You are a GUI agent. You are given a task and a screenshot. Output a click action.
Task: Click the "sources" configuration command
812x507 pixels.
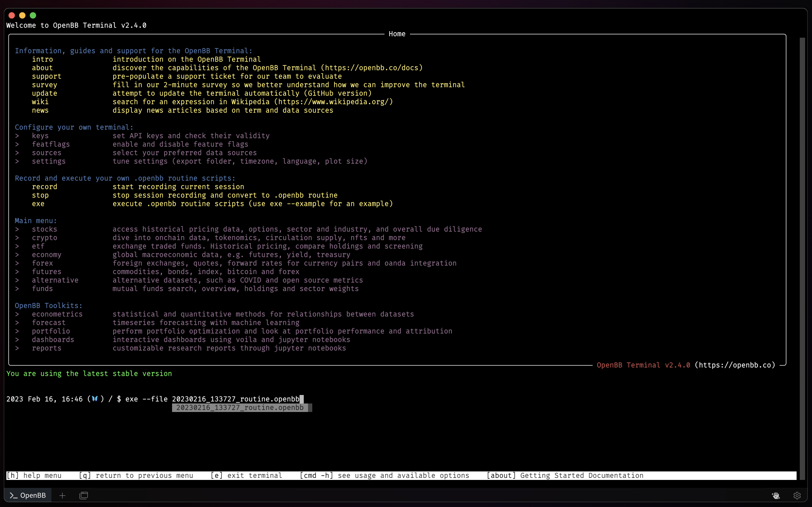pyautogui.click(x=47, y=153)
